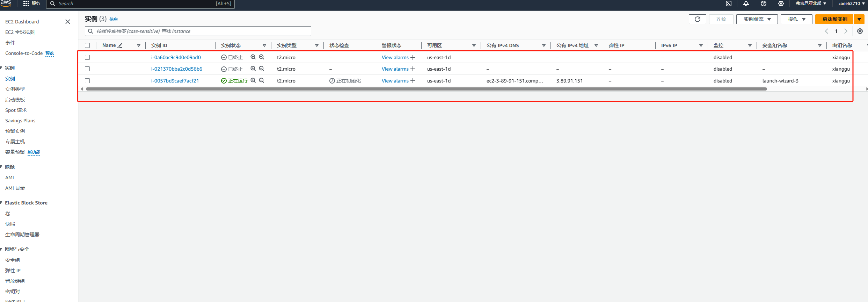Click the 连接 connect button
This screenshot has height=302, width=868.
click(721, 19)
